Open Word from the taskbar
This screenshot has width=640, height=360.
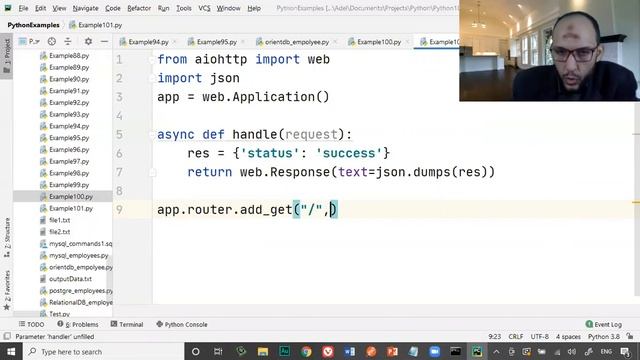pos(349,351)
